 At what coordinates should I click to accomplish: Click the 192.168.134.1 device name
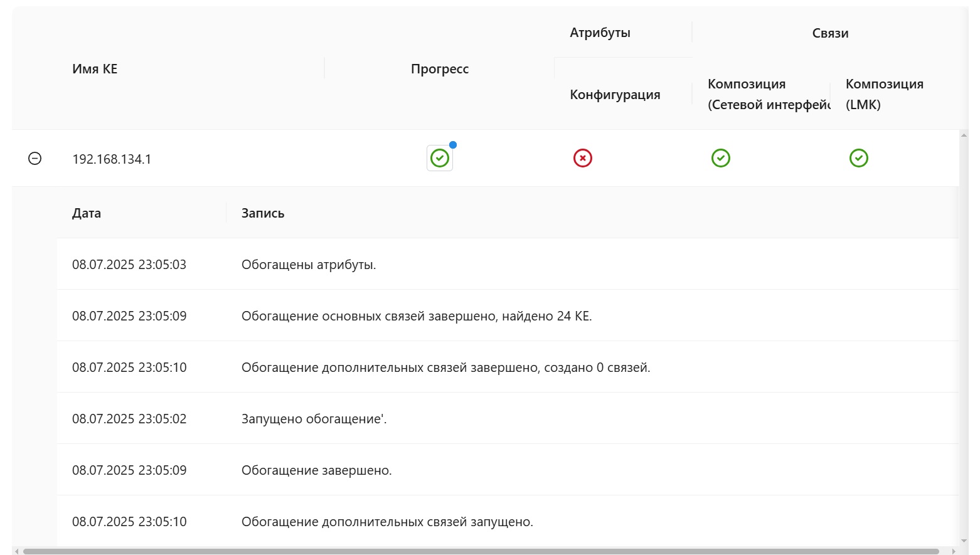pos(112,159)
